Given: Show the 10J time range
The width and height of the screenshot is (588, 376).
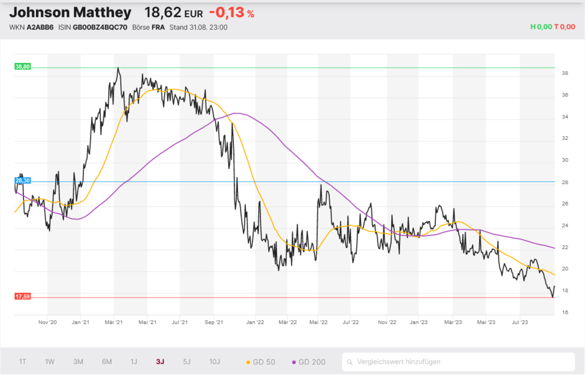Looking at the screenshot, I should tap(215, 363).
